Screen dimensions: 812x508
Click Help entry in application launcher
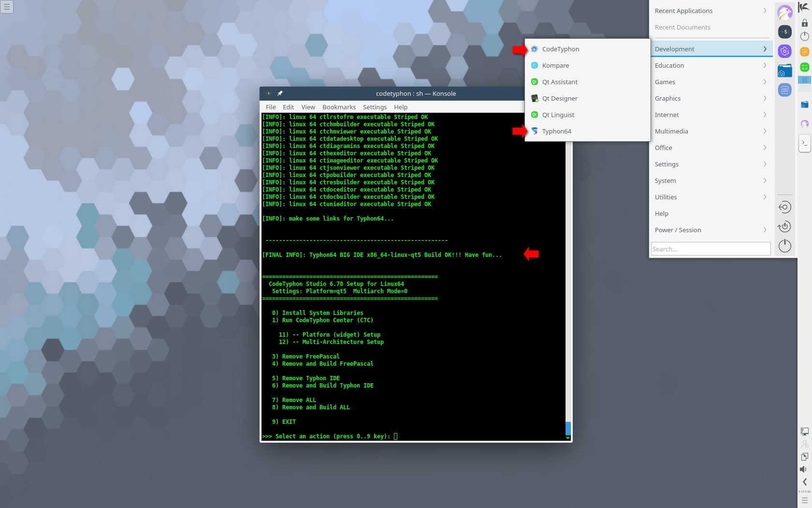(x=710, y=213)
